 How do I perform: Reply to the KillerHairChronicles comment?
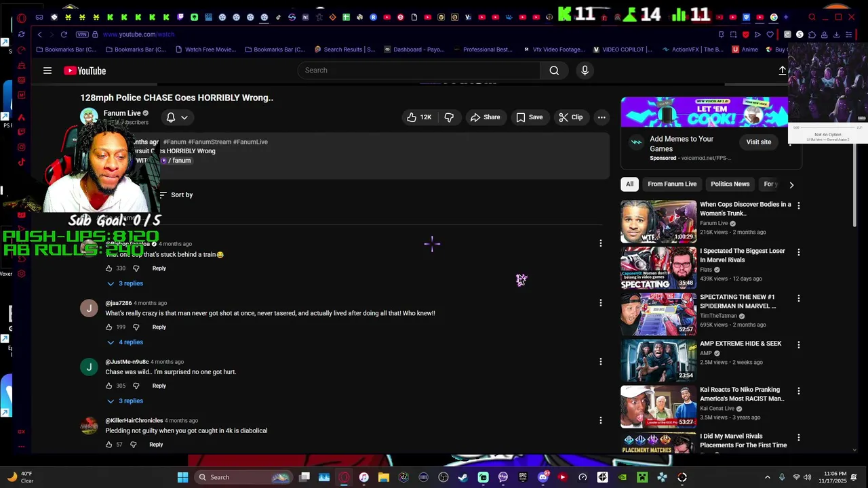click(x=156, y=445)
